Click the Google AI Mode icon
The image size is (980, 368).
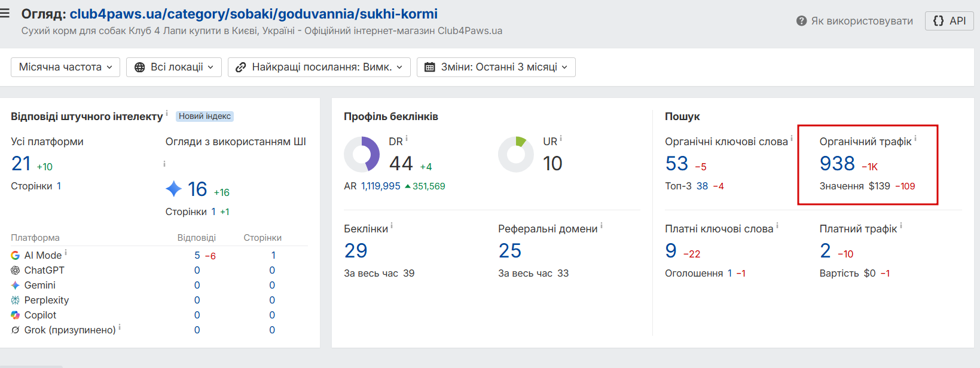[15, 255]
